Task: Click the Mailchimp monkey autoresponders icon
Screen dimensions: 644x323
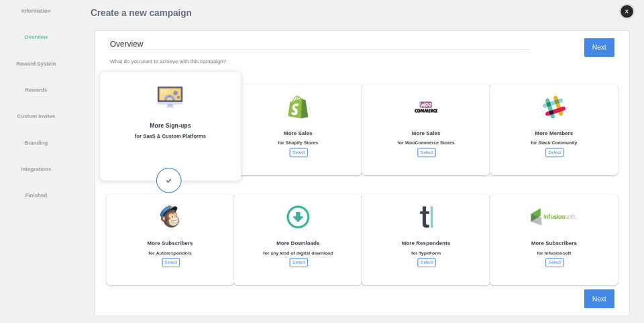Action: click(170, 217)
